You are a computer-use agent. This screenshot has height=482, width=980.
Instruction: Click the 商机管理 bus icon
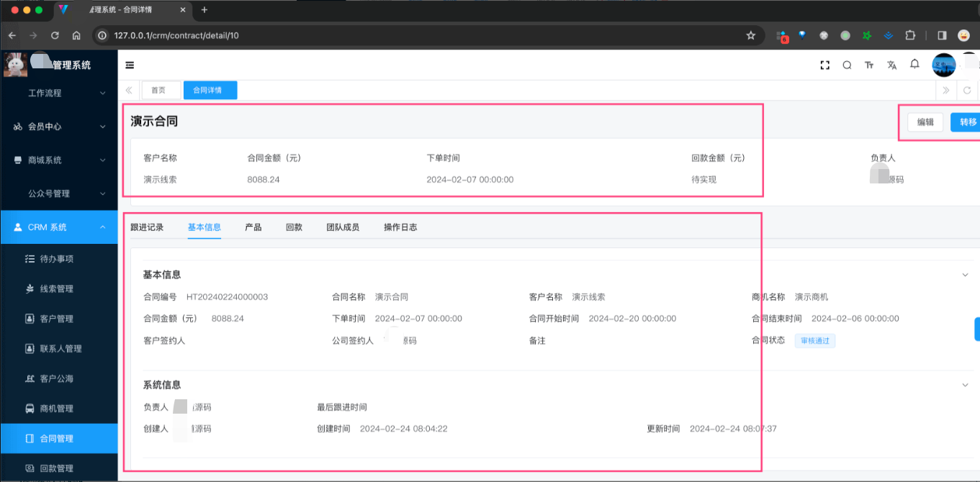[x=30, y=409]
